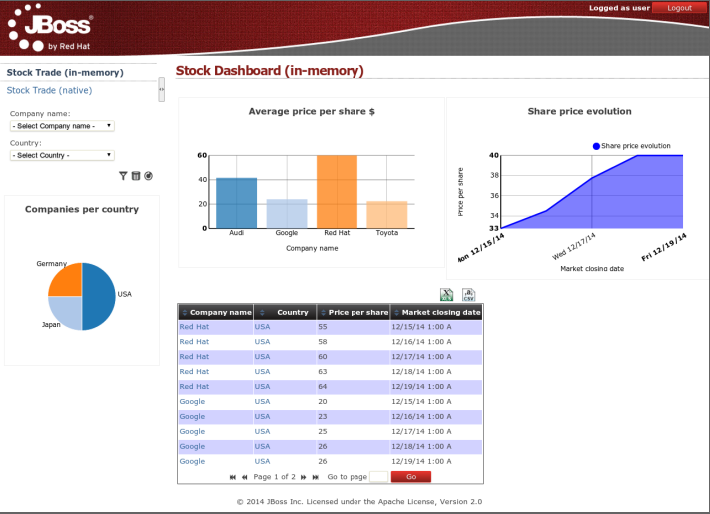Click the Average price per share $ title
Image resolution: width=710 pixels, height=514 pixels.
point(312,111)
